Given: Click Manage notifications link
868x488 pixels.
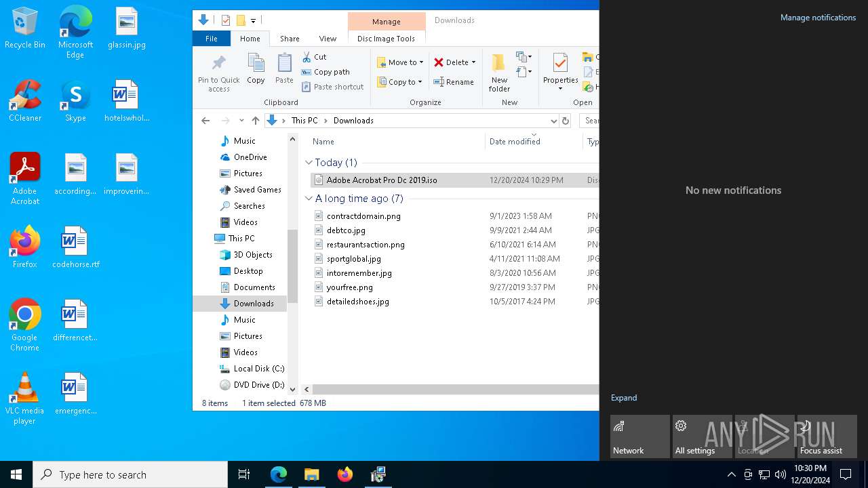Looking at the screenshot, I should [x=818, y=18].
